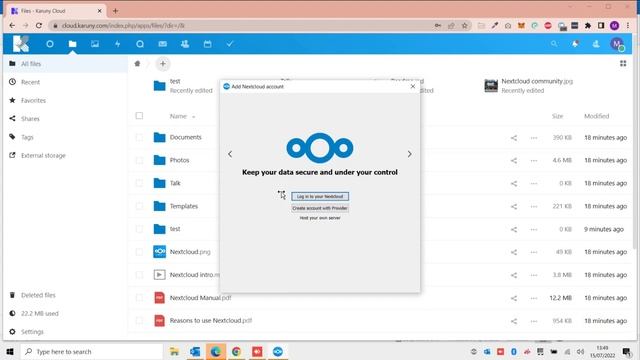Image resolution: width=640 pixels, height=360 pixels.
Task: Open a new browser tab
Action: click(116, 11)
